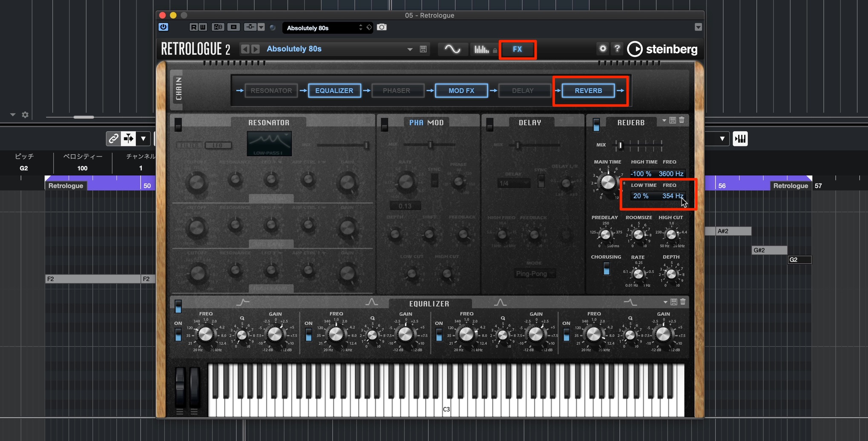Click the chain-link icon in the editor toolbar
The width and height of the screenshot is (868, 441).
pos(113,138)
